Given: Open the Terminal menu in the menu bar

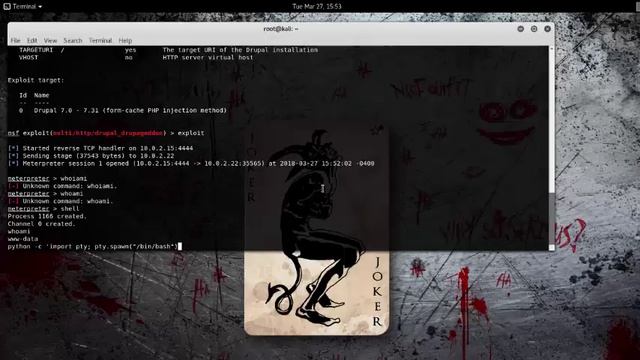Looking at the screenshot, I should click(100, 40).
